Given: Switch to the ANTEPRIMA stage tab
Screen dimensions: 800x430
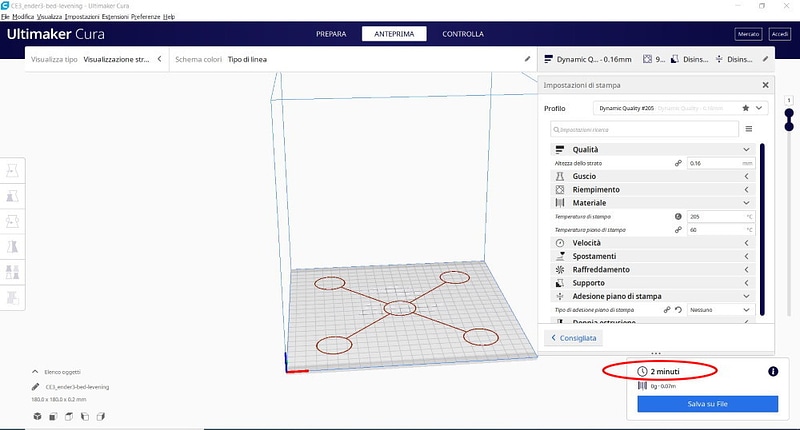Looking at the screenshot, I should (394, 34).
